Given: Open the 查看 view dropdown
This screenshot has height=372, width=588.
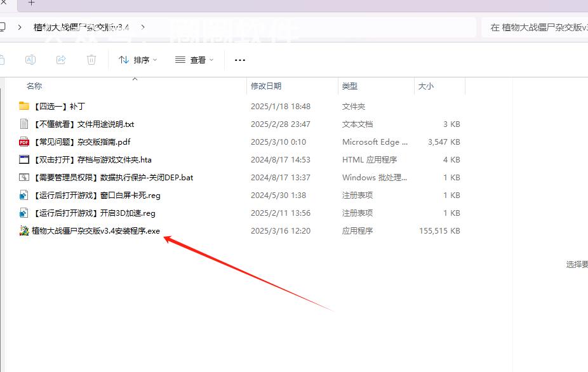Looking at the screenshot, I should [194, 60].
